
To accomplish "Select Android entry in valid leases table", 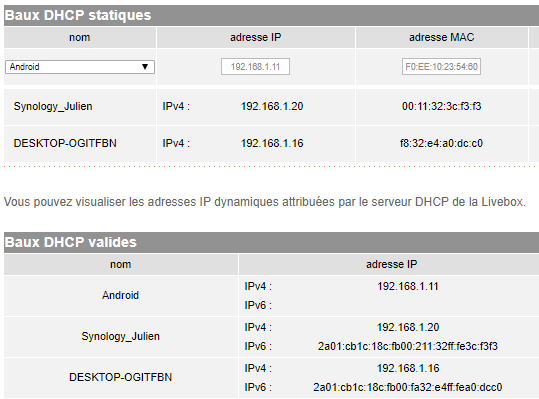I will pyautogui.click(x=121, y=295).
